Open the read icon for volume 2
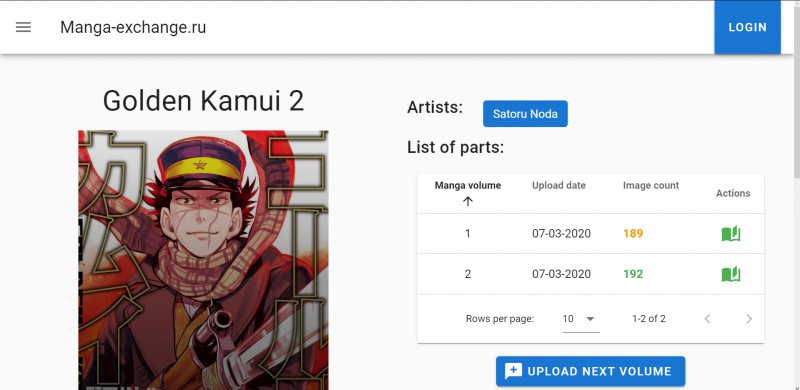Viewport: 800px width, 390px height. click(x=731, y=274)
